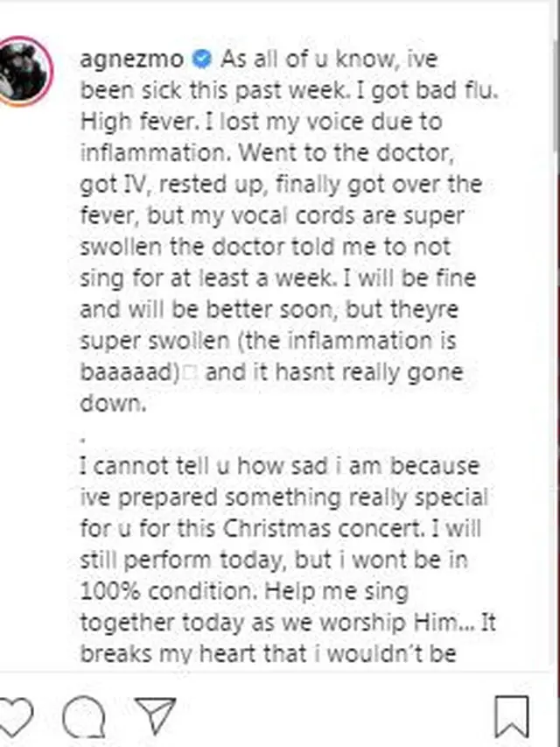Click the word "down." ending the first paragraph
This screenshot has width=560, height=747.
(114, 403)
